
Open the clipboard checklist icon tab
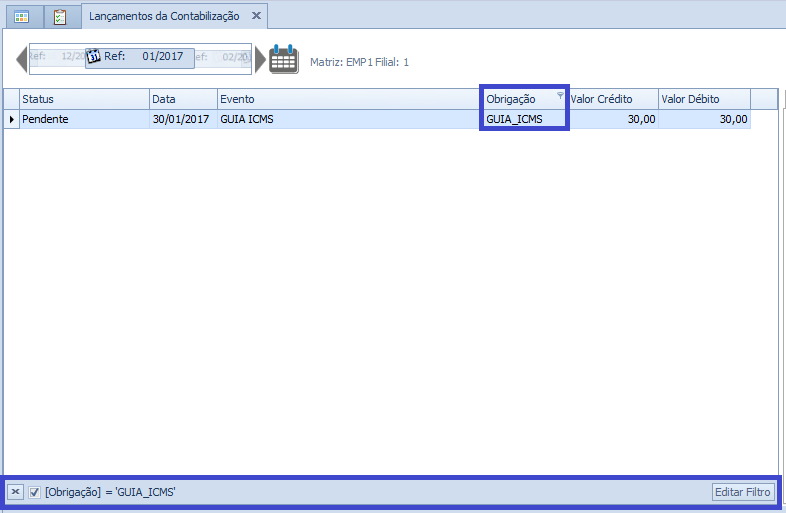pos(60,17)
